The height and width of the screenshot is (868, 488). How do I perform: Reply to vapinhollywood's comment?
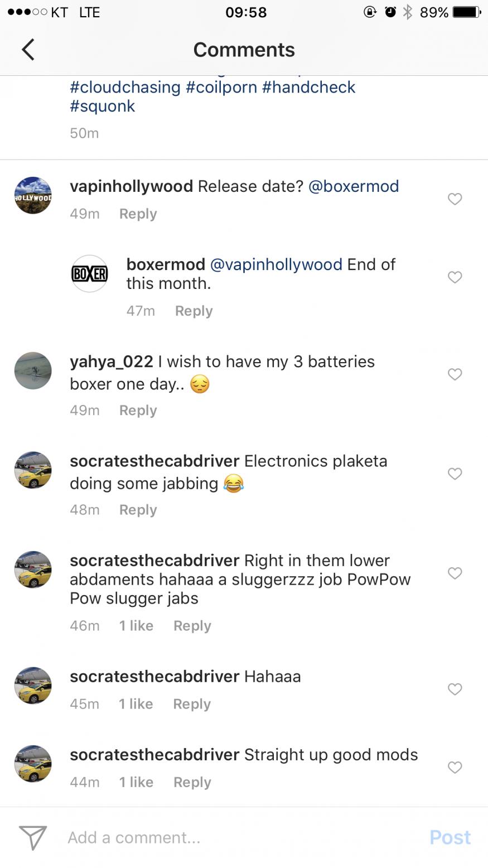[138, 214]
